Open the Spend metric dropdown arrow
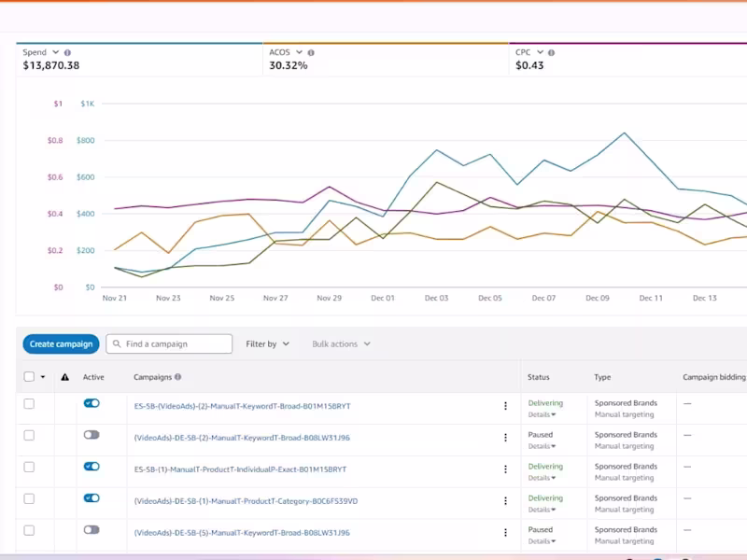Screen dimensions: 747x560 (x=56, y=53)
